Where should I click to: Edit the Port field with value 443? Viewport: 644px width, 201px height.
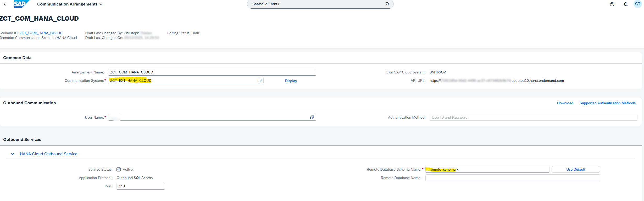[141, 186]
